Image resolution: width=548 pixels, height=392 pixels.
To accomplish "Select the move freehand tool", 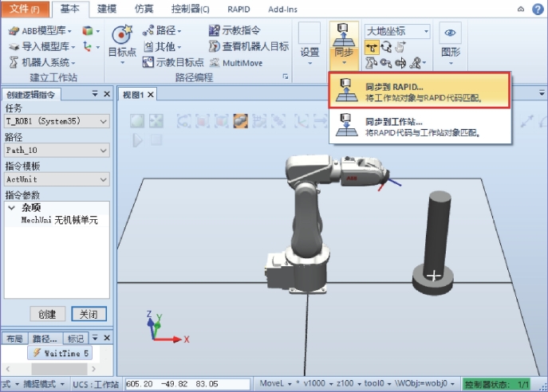I will [372, 47].
